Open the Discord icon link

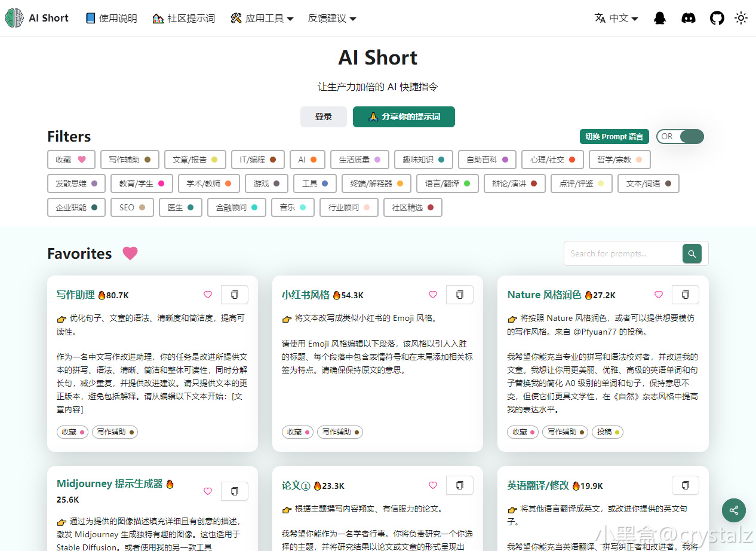689,18
